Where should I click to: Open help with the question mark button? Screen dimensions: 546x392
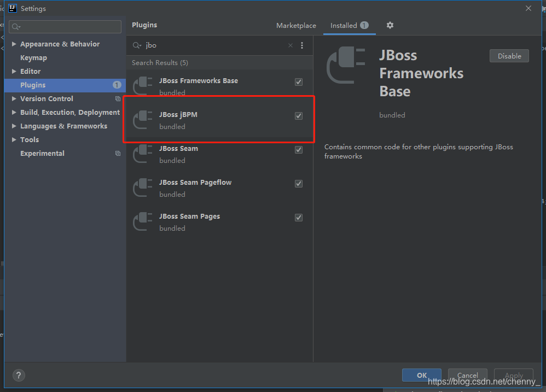19,375
